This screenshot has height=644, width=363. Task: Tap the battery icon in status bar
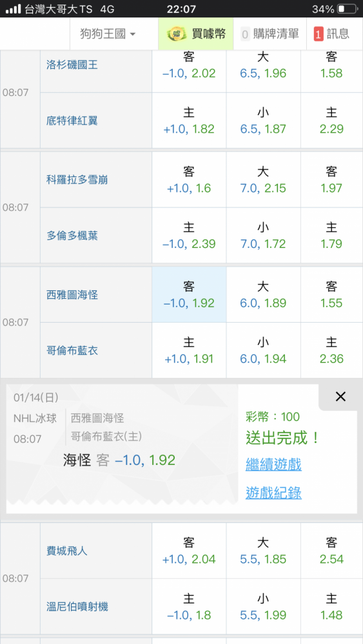[346, 8]
